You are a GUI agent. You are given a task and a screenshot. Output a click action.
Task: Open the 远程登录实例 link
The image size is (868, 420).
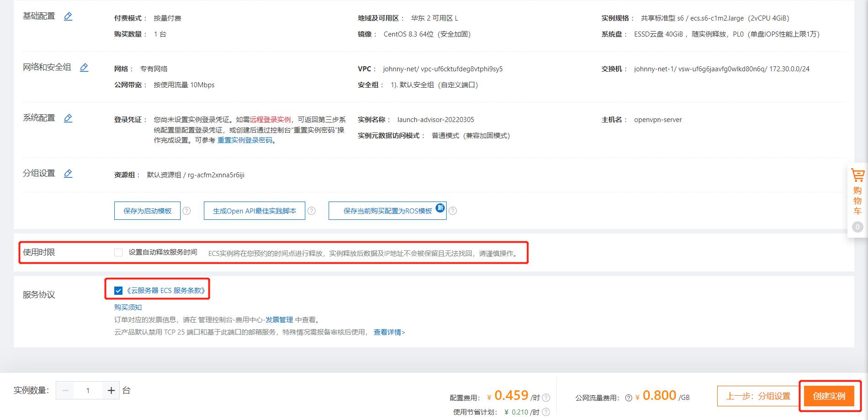[x=270, y=119]
